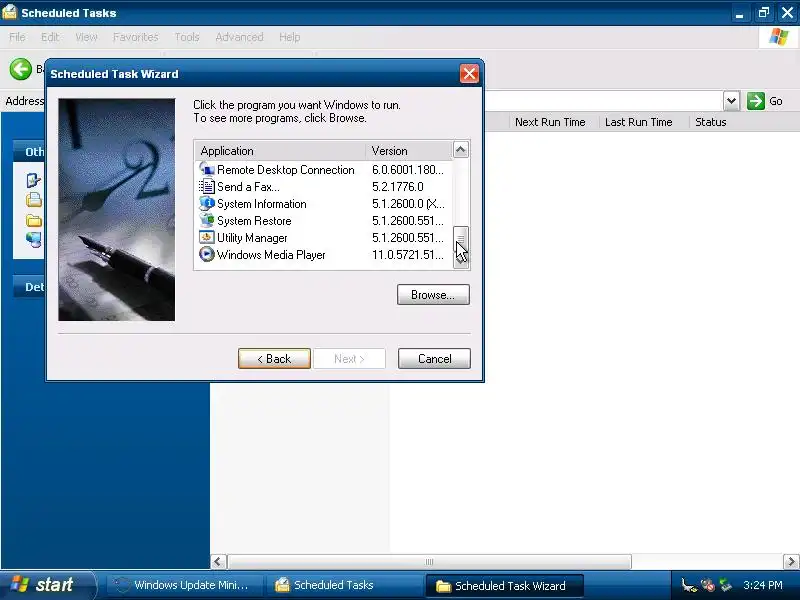This screenshot has height=600, width=800.
Task: Click the Next button in wizard
Action: tap(349, 358)
